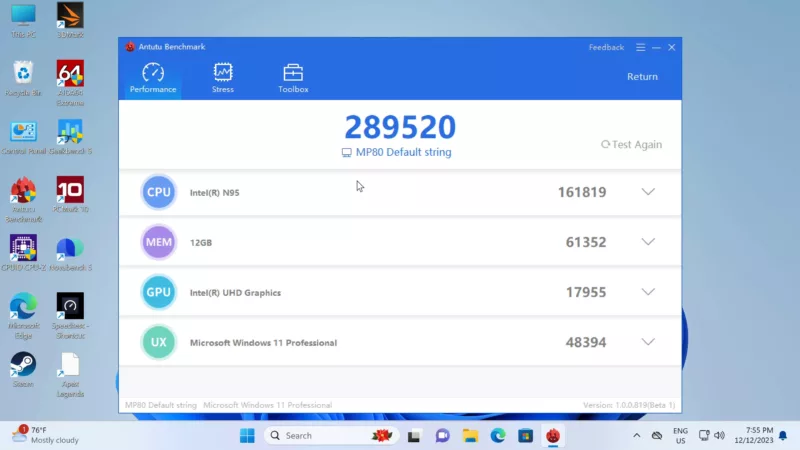Select the Antutu Benchmark desktop shortcut

tap(23, 200)
